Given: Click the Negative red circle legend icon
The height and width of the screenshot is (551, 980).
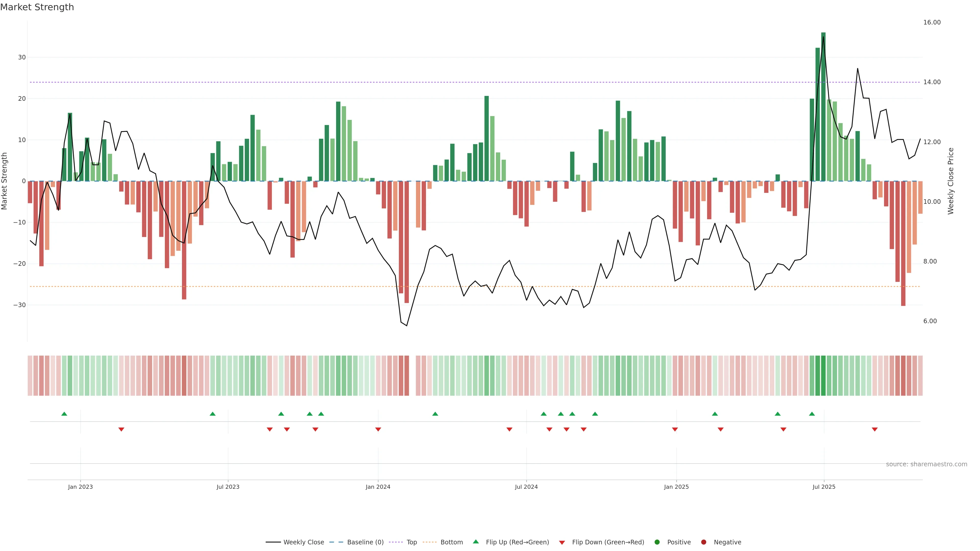Looking at the screenshot, I should (x=703, y=542).
